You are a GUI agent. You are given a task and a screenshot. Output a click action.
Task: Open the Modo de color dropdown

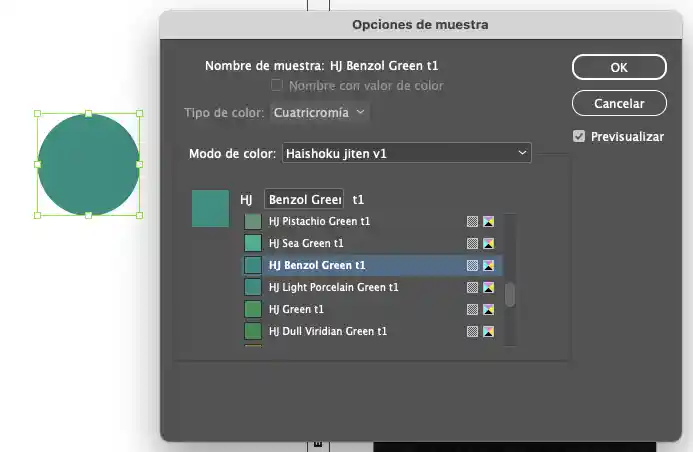pos(407,153)
